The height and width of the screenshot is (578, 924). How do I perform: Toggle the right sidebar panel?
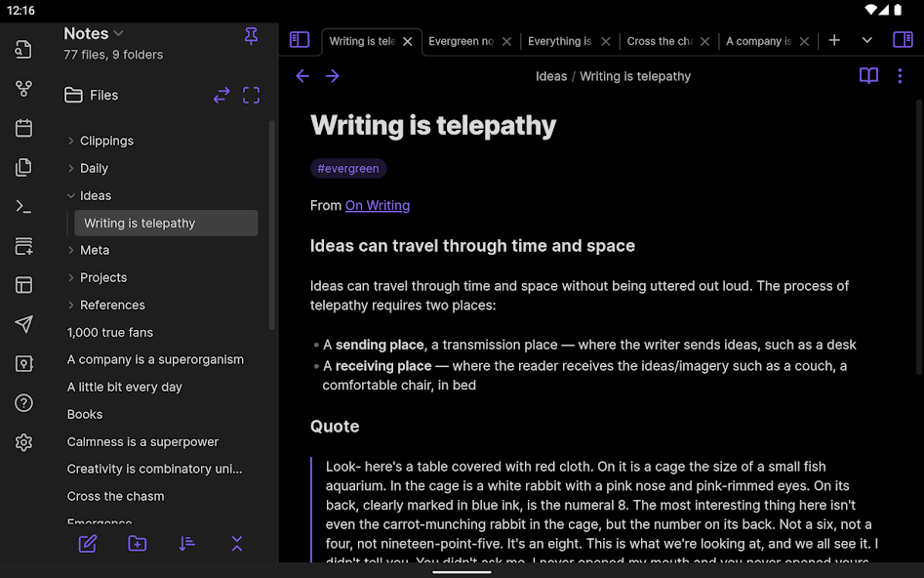click(x=903, y=40)
